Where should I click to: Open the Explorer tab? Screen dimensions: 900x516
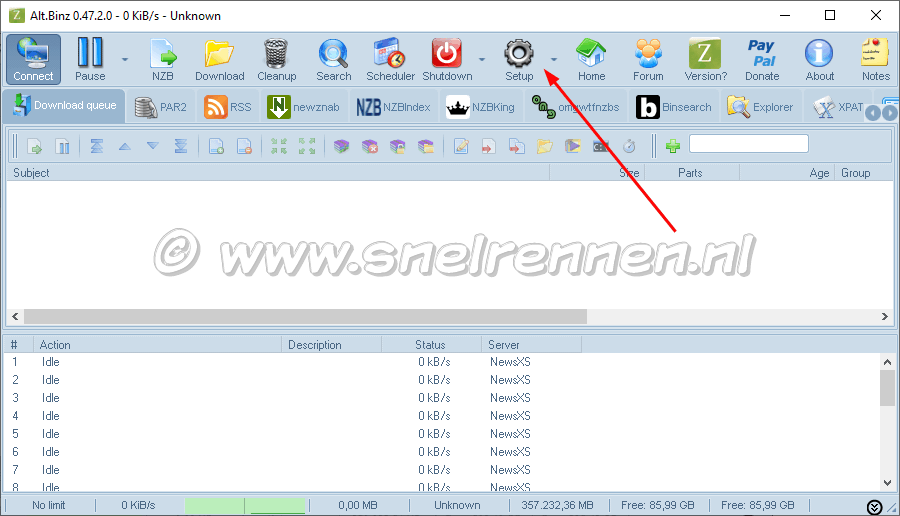click(x=760, y=107)
